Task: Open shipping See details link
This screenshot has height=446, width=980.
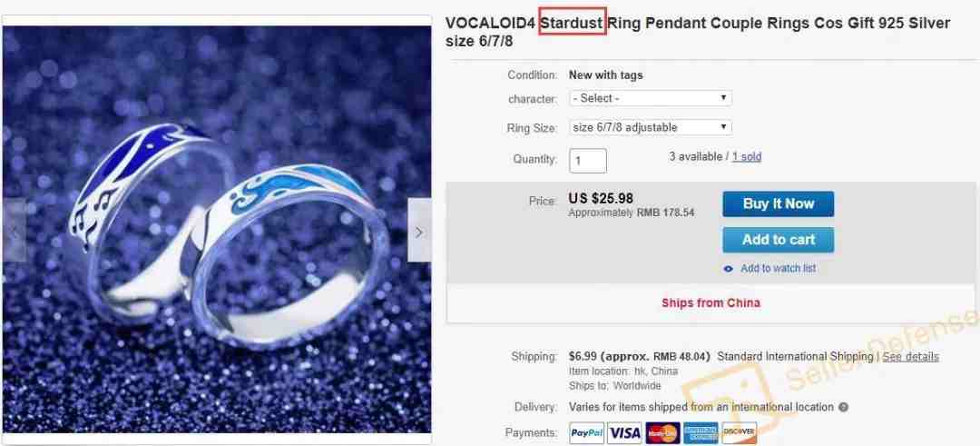Action: point(911,357)
